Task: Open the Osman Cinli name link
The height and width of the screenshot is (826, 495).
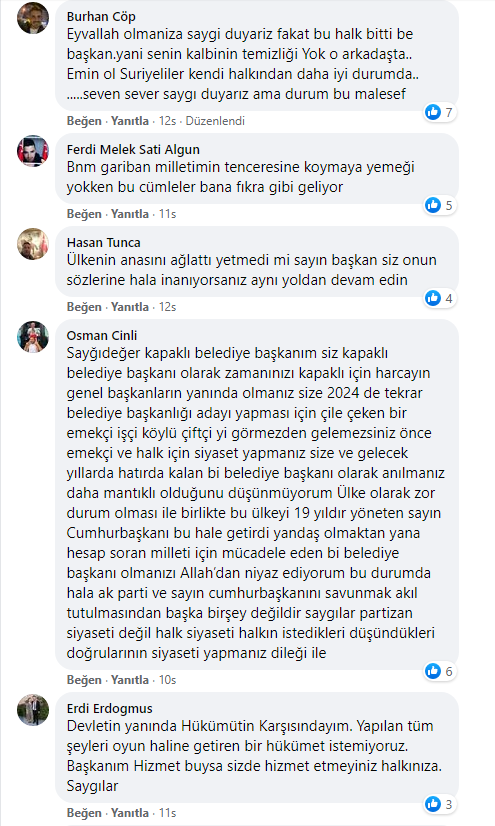Action: point(102,336)
